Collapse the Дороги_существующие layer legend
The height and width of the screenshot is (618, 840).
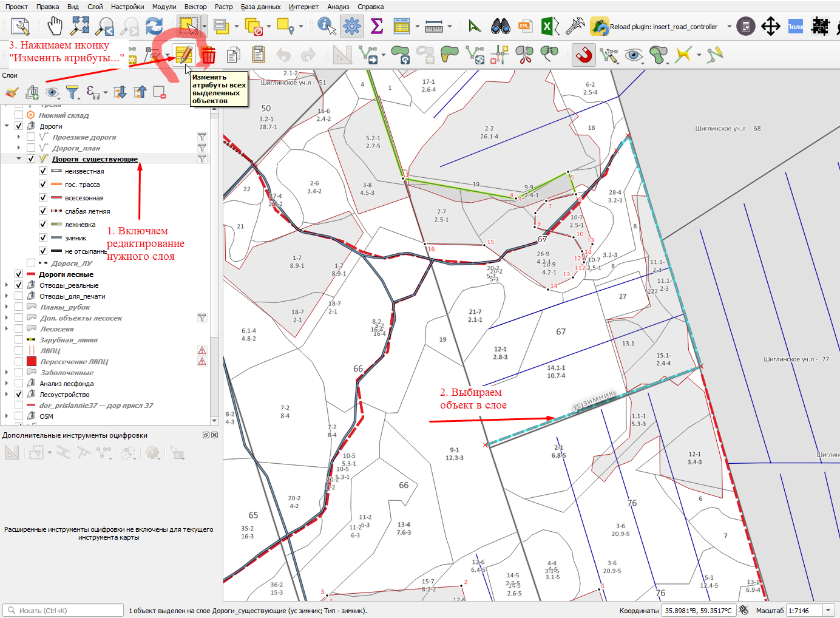(x=19, y=158)
